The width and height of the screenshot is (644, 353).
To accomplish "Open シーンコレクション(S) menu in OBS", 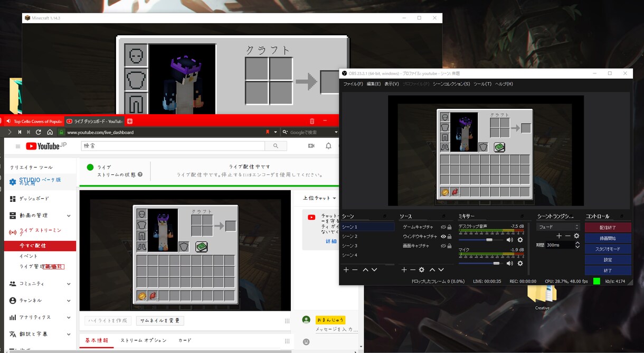I will [x=451, y=84].
